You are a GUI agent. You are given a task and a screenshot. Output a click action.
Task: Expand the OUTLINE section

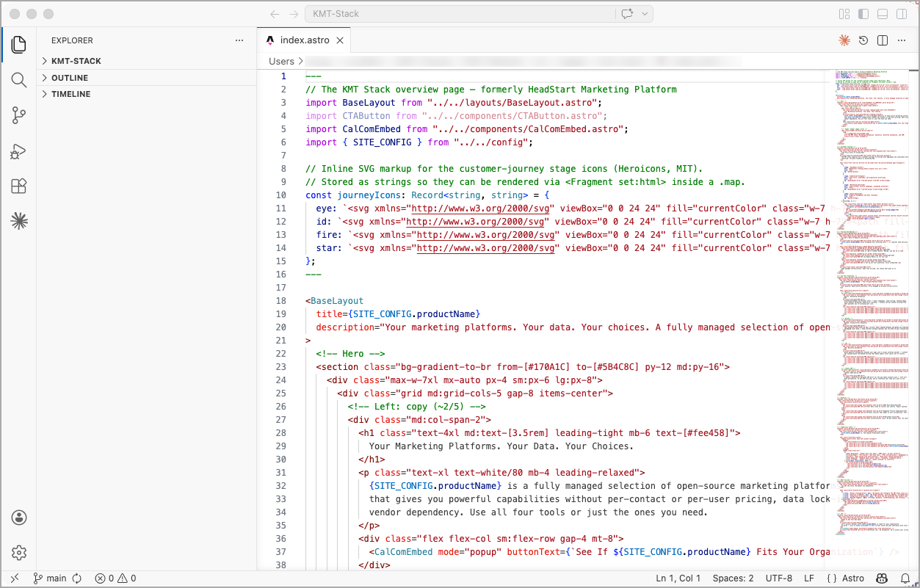coord(70,78)
